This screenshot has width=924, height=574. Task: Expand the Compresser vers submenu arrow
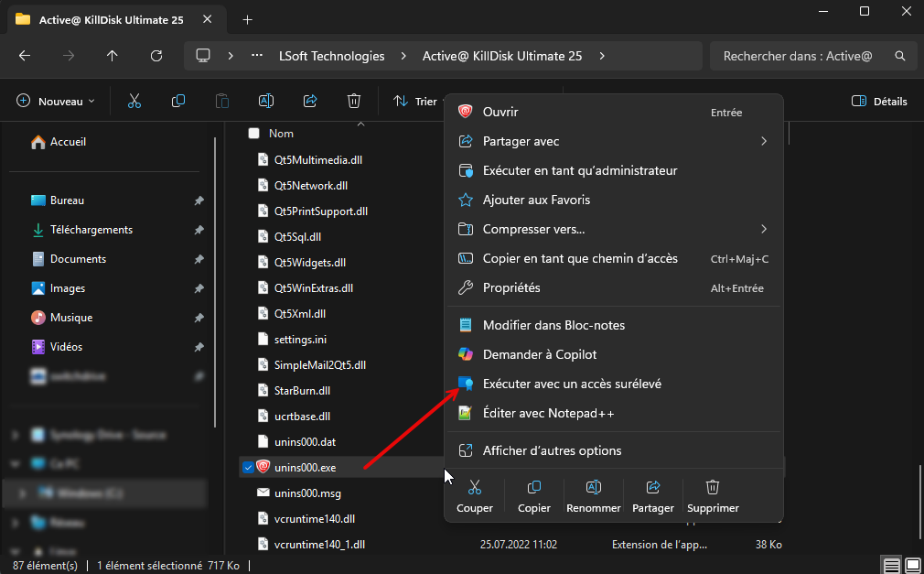764,229
